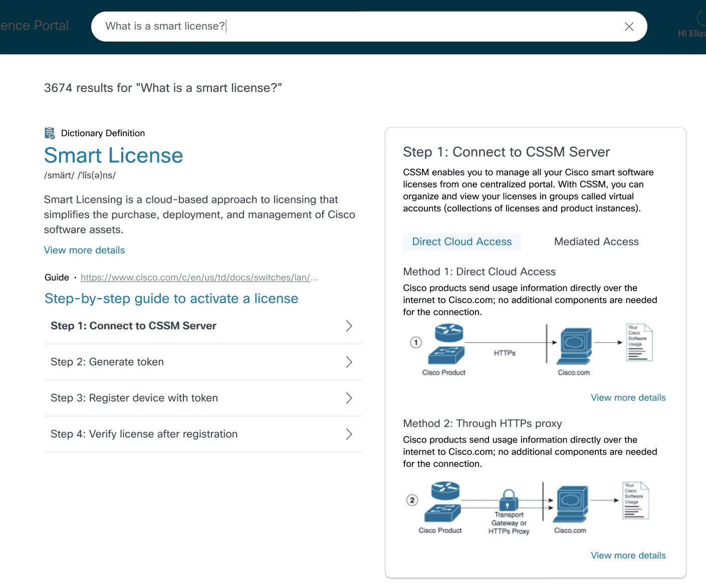Click the Cisco Product router icon in Method 1 diagram

[449, 333]
